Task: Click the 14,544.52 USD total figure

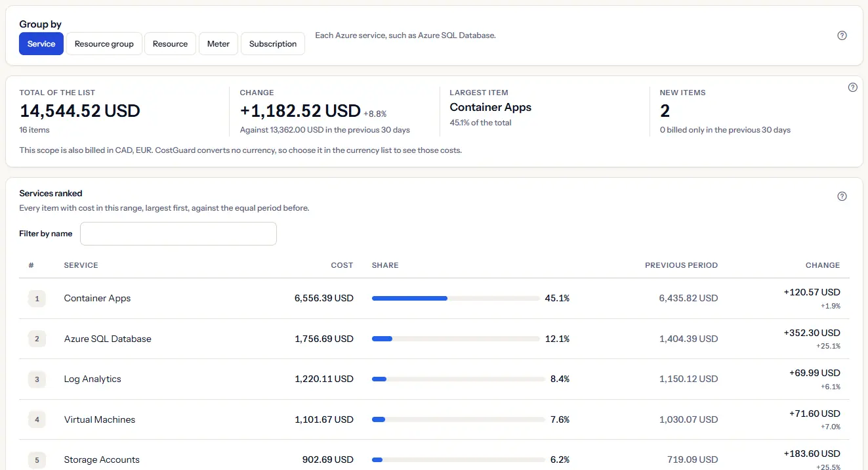Action: pos(80,110)
